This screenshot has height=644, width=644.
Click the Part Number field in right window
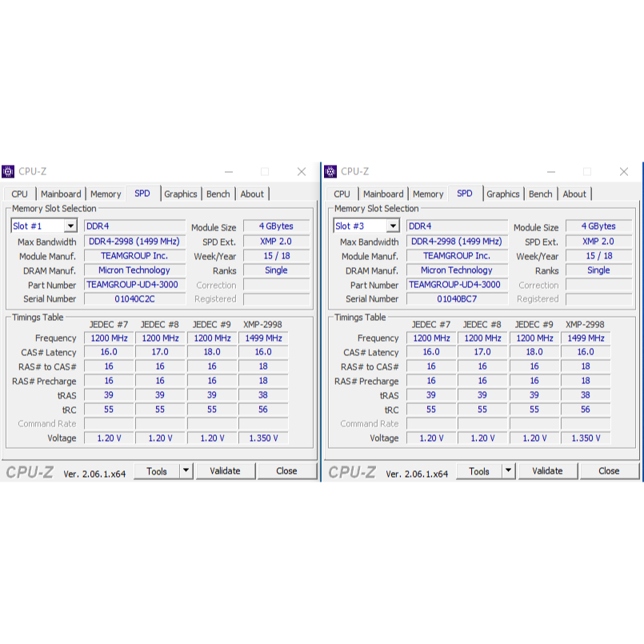pyautogui.click(x=456, y=285)
